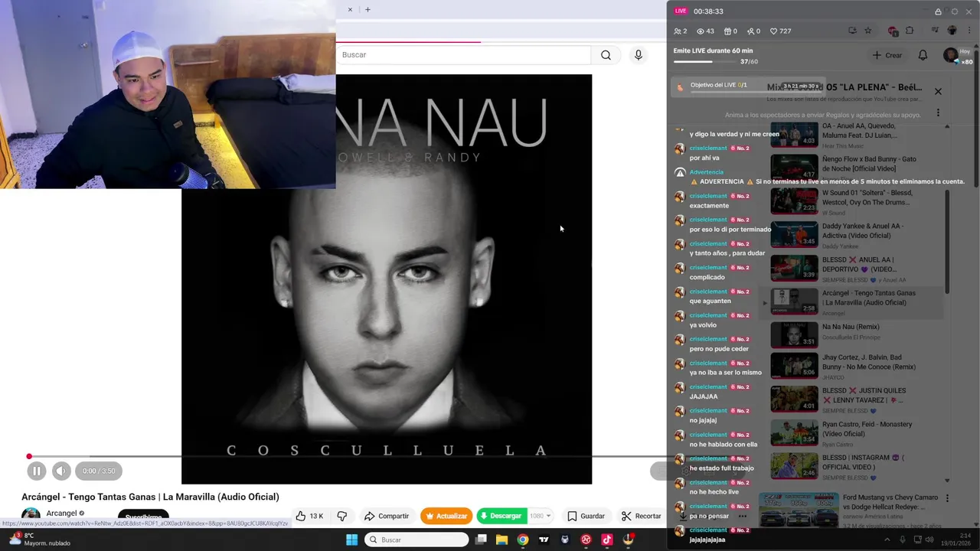Click the install app icon in address bar
The image size is (980, 551).
[852, 31]
